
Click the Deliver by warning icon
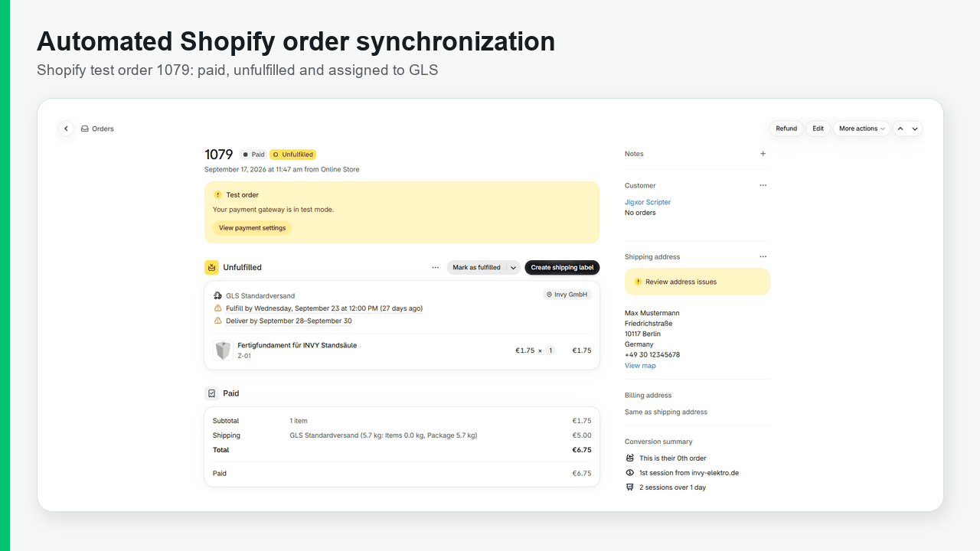218,321
